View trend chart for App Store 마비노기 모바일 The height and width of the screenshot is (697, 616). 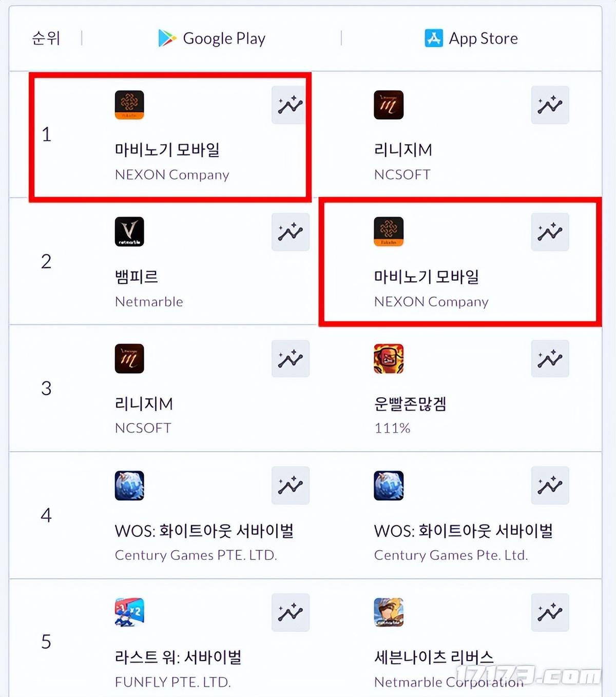[550, 232]
